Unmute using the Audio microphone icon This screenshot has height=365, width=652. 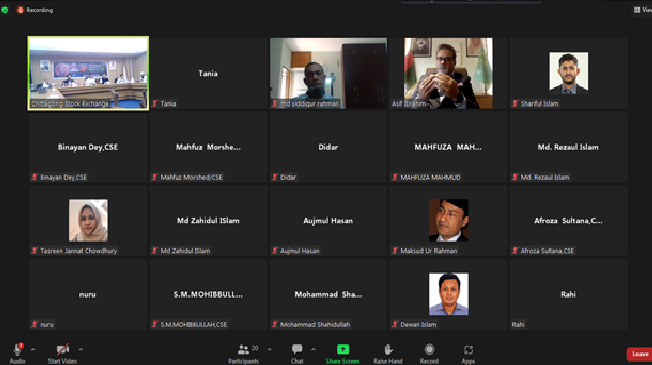[x=17, y=350]
